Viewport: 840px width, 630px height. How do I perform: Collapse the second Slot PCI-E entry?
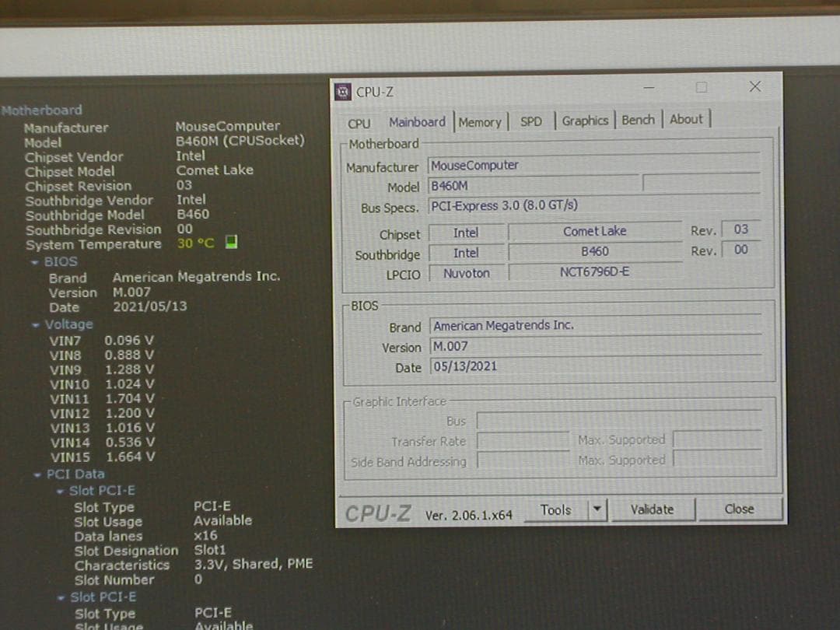(x=61, y=597)
